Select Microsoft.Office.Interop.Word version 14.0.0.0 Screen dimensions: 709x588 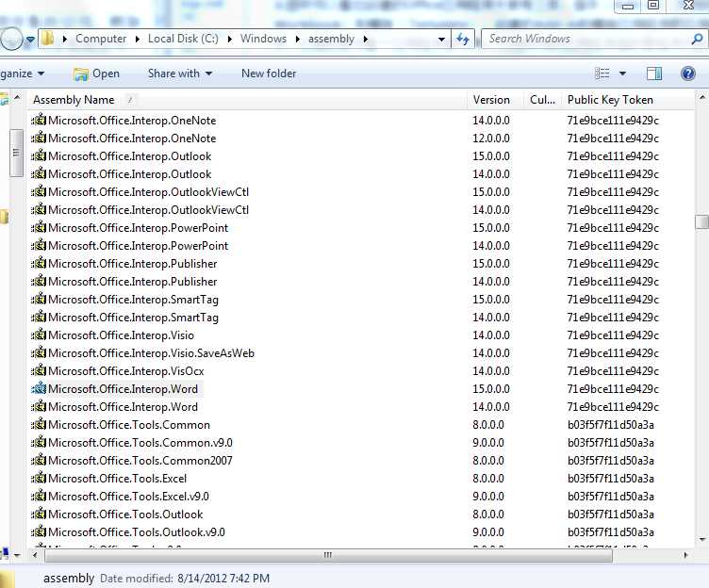point(123,407)
